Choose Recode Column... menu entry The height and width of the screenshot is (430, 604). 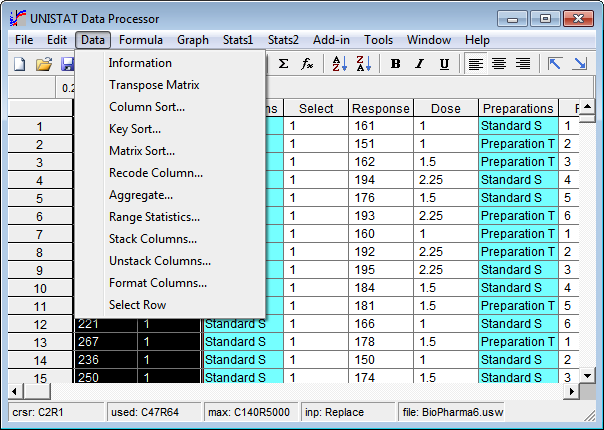[x=170, y=173]
